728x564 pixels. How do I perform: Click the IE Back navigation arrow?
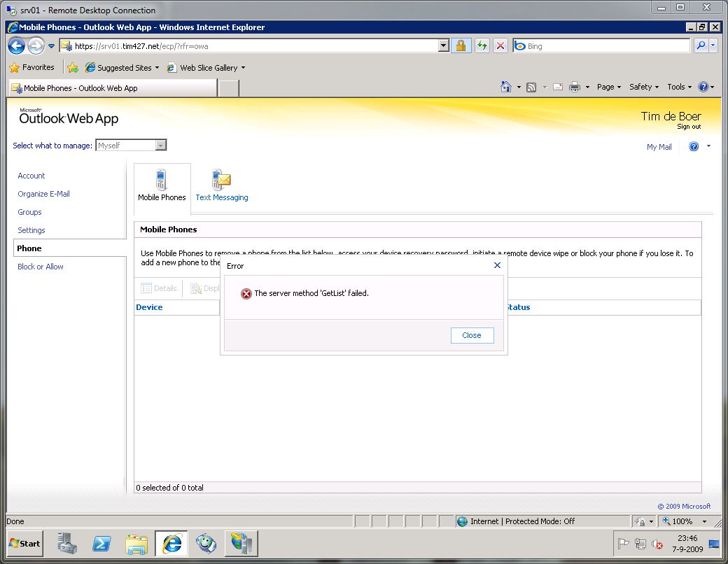[x=16, y=46]
